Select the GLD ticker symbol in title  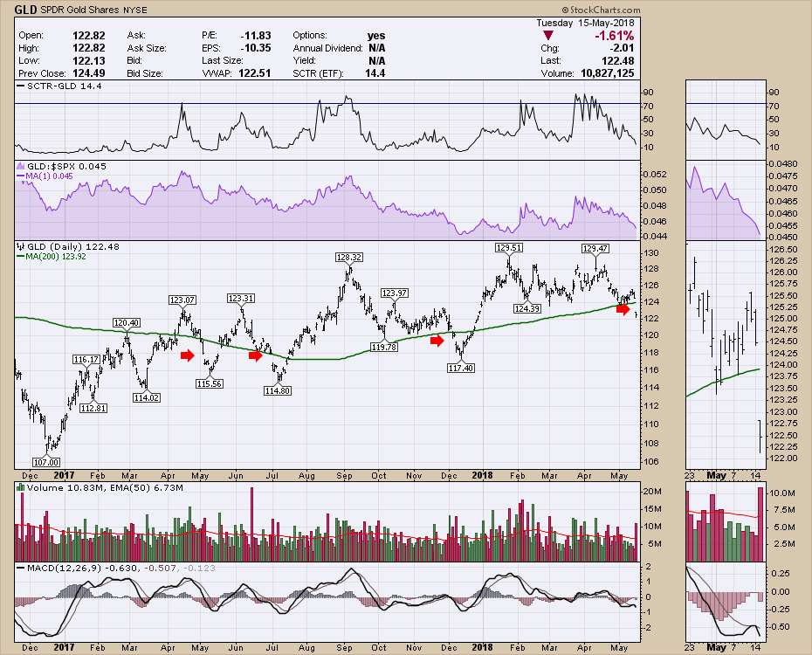click(25, 10)
